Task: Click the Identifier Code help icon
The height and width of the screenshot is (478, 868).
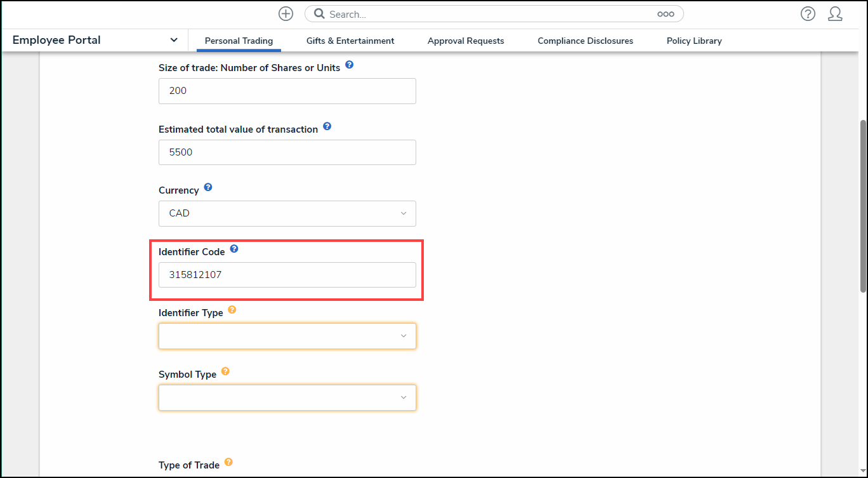Action: click(233, 249)
